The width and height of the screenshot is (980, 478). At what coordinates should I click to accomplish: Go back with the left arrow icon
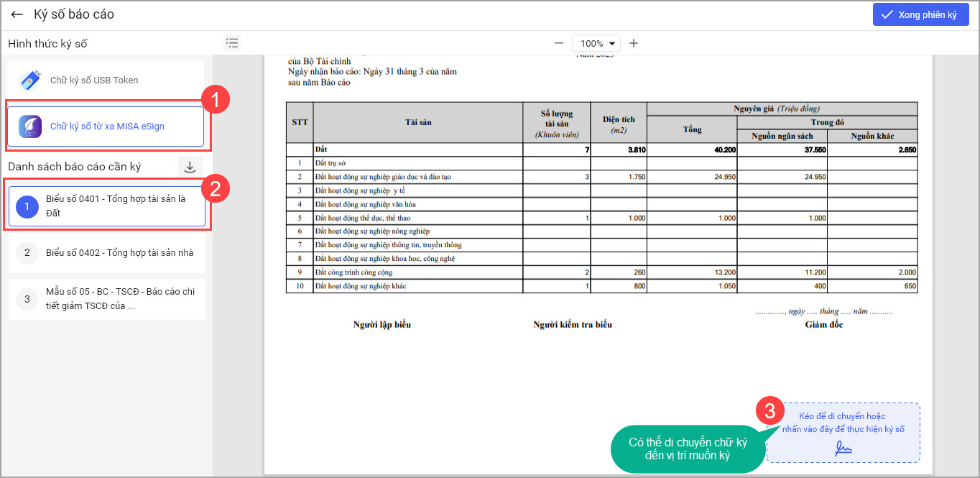(17, 14)
